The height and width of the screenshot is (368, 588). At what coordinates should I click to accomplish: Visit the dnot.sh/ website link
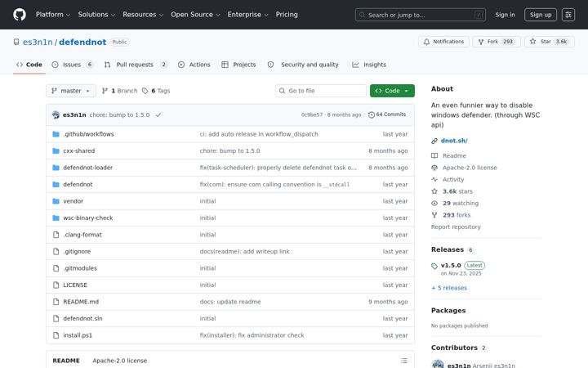point(454,141)
